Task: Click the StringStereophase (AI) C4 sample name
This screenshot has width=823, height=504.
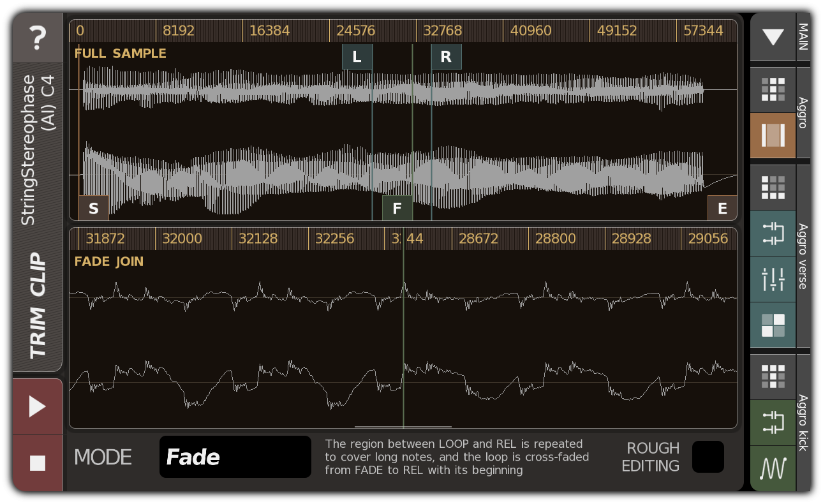Action: (x=38, y=150)
